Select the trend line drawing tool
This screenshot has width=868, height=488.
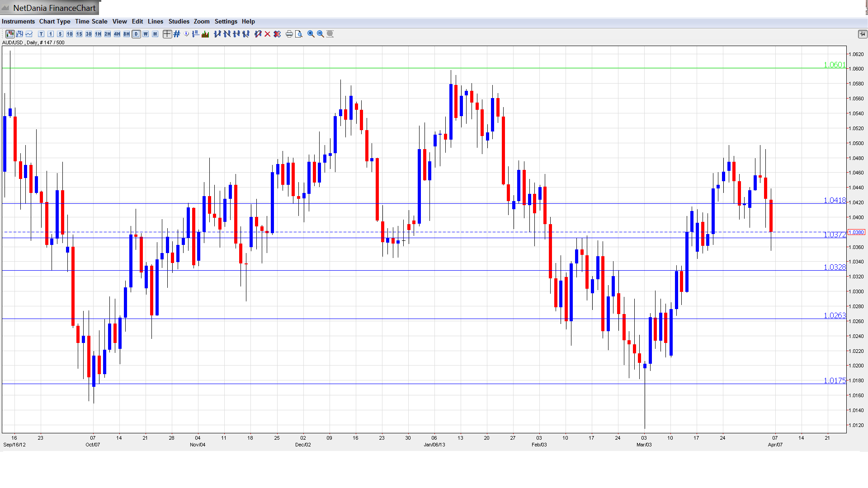[x=217, y=34]
